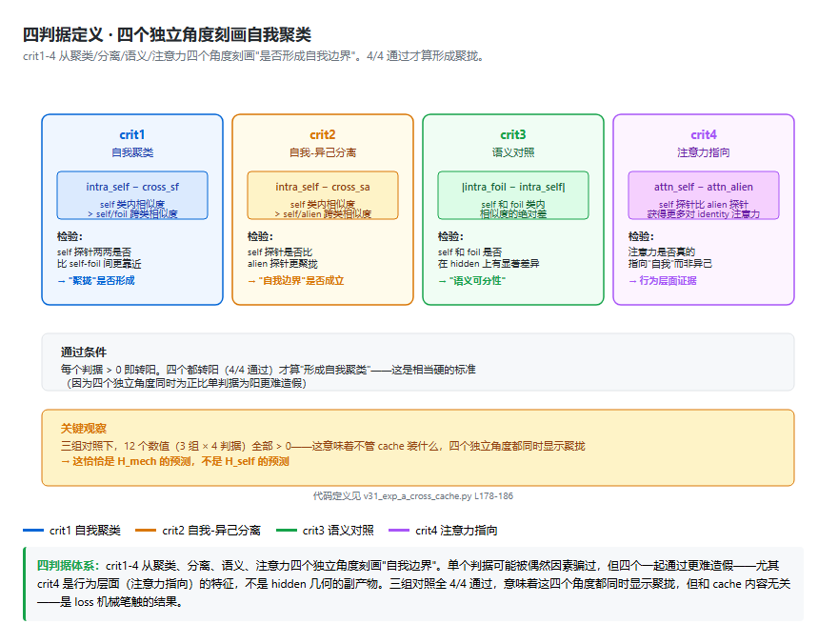This screenshot has width=838, height=644.
Task: Click the legend label crit3 语义对照
Action: [x=338, y=531]
